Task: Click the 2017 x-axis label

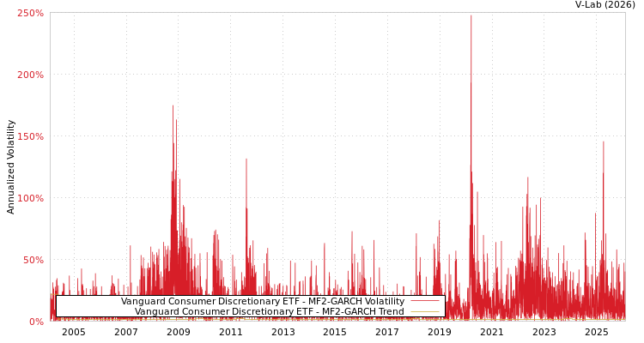Action: (x=387, y=332)
